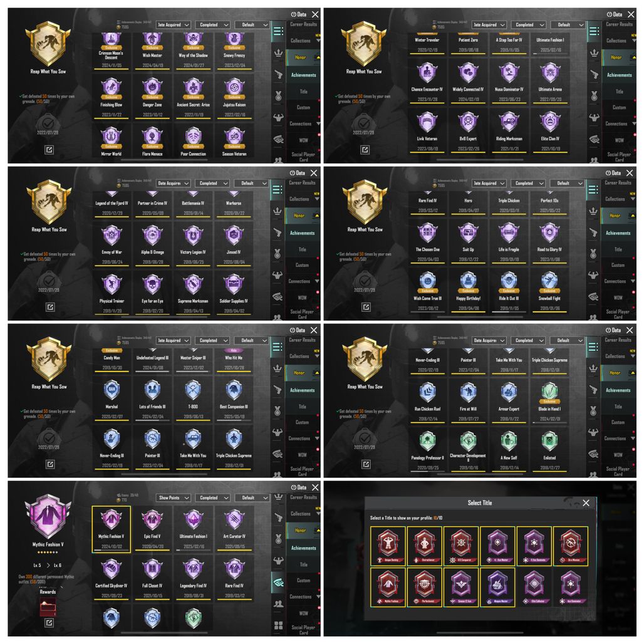The width and height of the screenshot is (644, 644).
Task: Click the progress bar under Blade in Hand I
Action: pos(549,422)
